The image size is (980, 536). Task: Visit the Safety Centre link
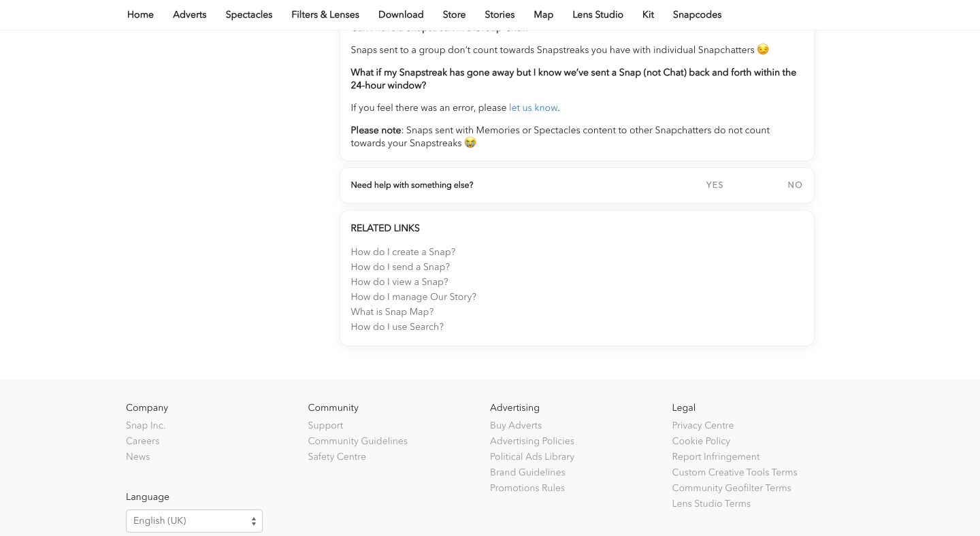(x=336, y=457)
